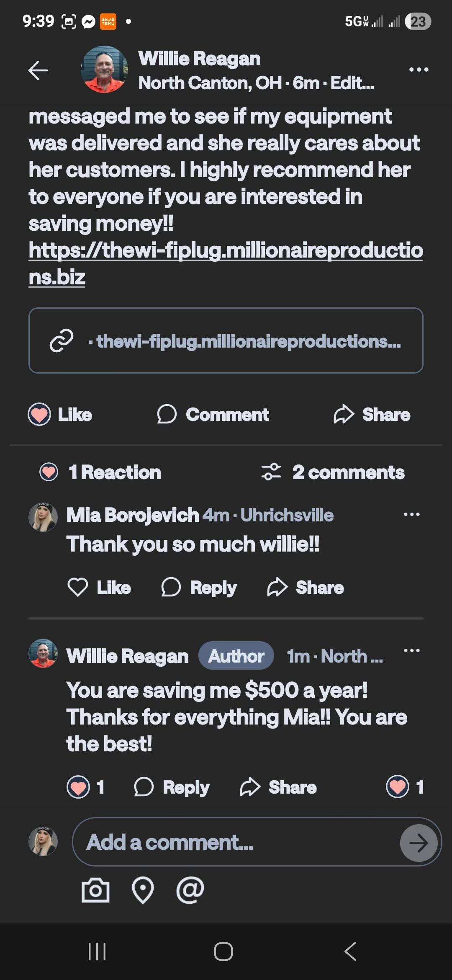
Task: Send the comment with the arrow button
Action: 419,843
